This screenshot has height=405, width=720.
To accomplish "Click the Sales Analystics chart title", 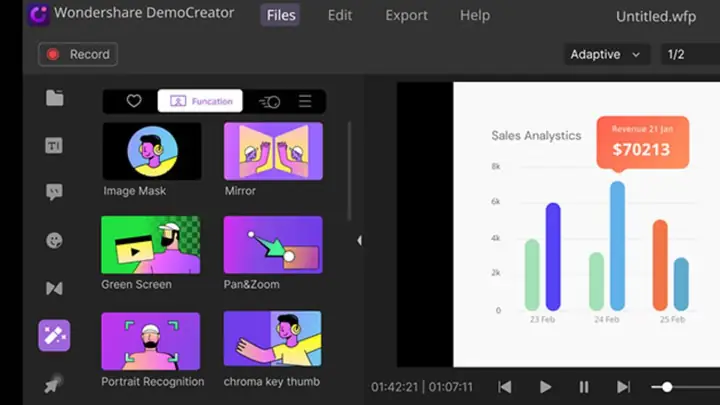I will 536,135.
